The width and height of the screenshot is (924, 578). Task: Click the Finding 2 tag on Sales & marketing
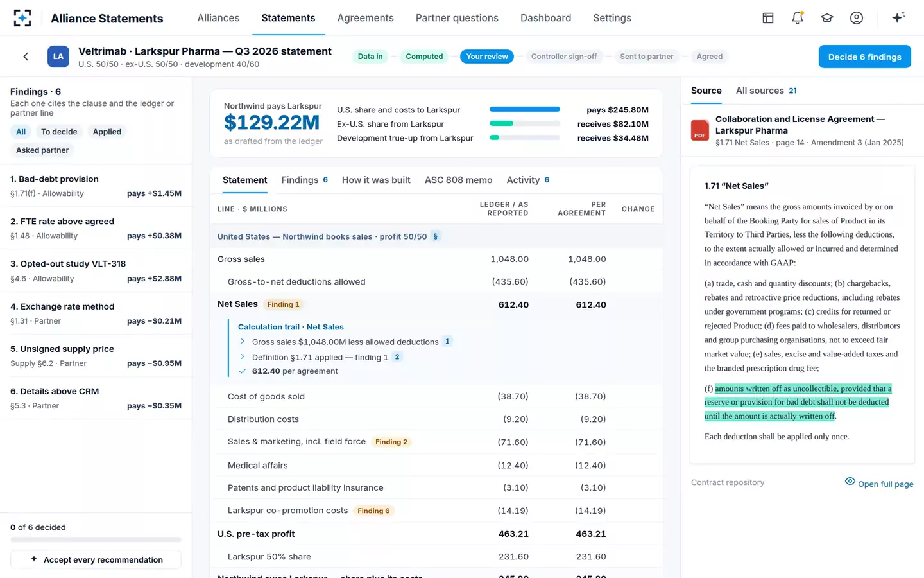click(391, 442)
